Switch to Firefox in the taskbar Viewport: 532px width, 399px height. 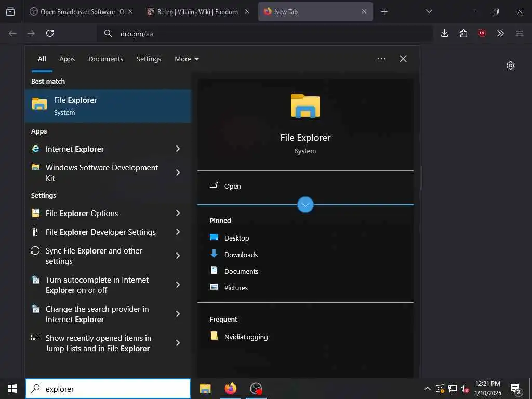230,389
